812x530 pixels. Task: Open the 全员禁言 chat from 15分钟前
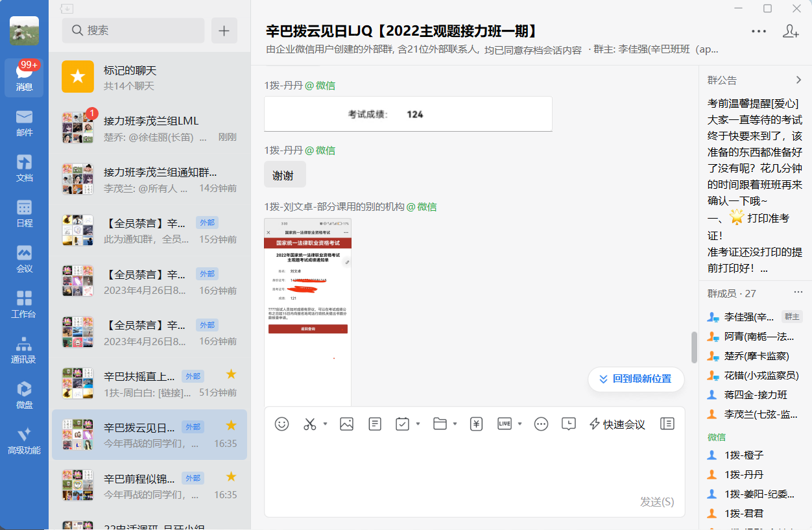[149, 230]
